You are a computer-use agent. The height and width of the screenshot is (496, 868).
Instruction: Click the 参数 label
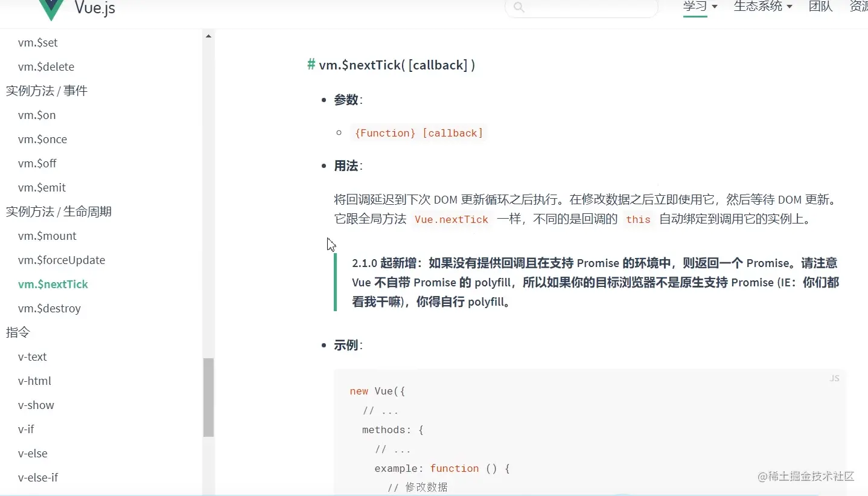[x=346, y=100]
